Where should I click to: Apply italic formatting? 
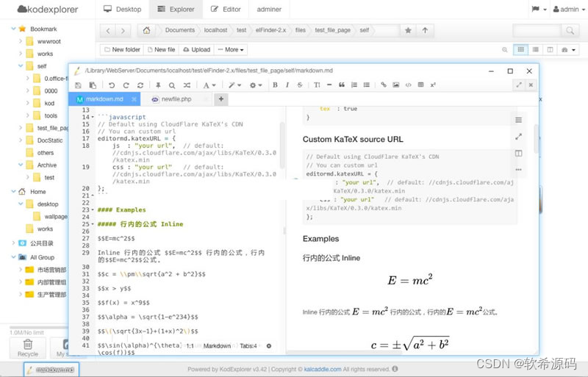tap(287, 85)
